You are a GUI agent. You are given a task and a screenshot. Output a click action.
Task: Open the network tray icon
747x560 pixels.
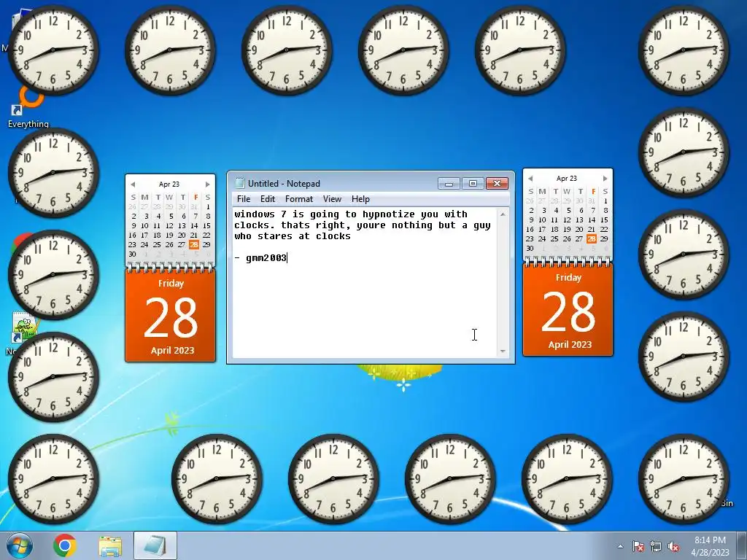pyautogui.click(x=656, y=546)
